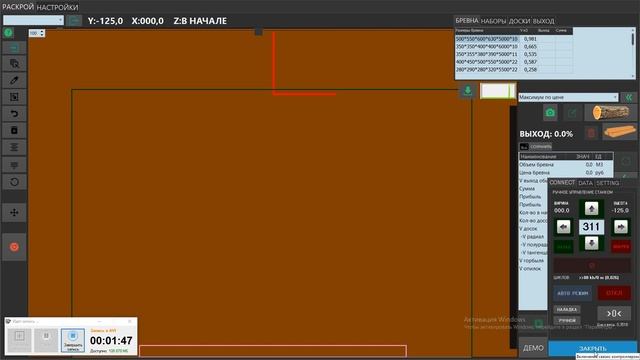
Task: Click the pause button in the recorder window
Action: click(46, 340)
